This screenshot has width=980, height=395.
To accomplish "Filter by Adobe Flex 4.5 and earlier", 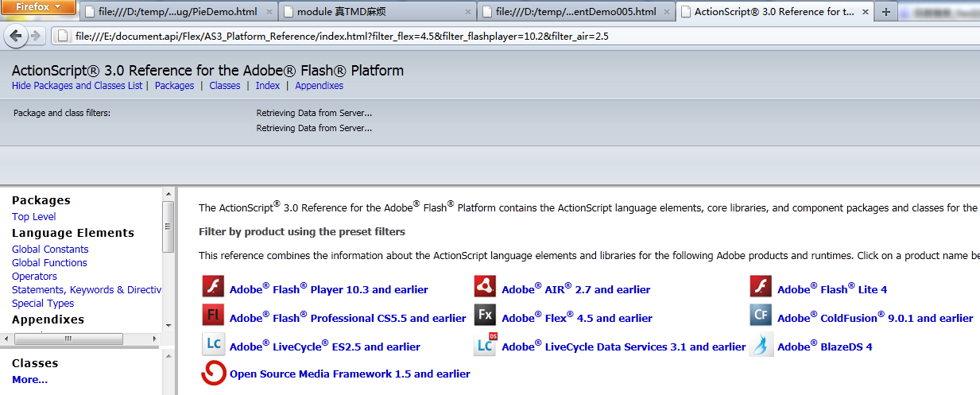I will 577,318.
